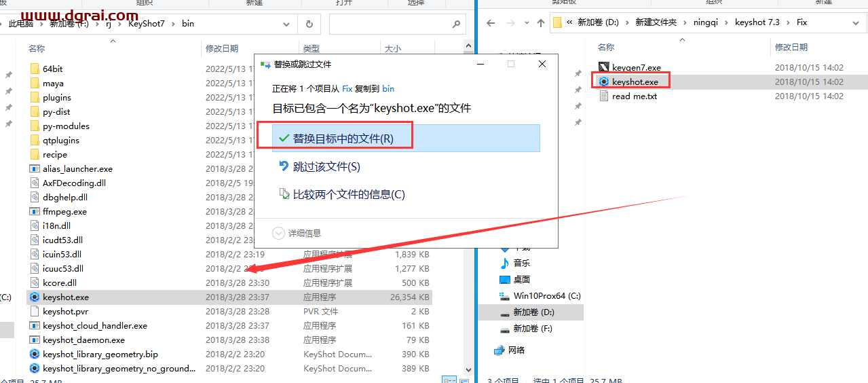Click keyshot 7.3 breadcrumb in Fix window
The image size is (868, 383).
click(757, 22)
